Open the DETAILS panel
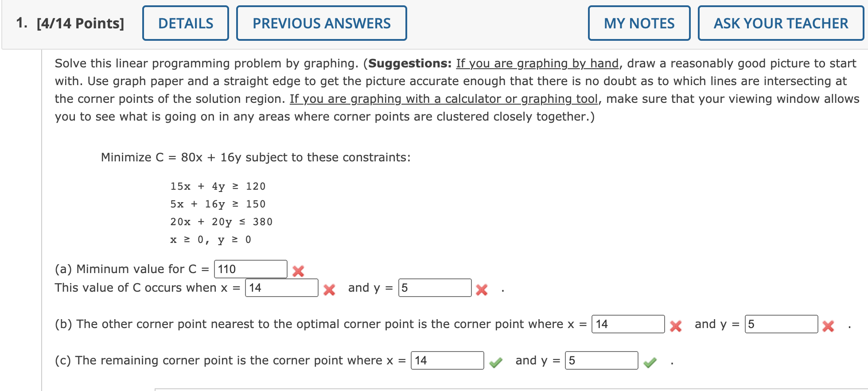This screenshot has width=868, height=391. coord(185,23)
